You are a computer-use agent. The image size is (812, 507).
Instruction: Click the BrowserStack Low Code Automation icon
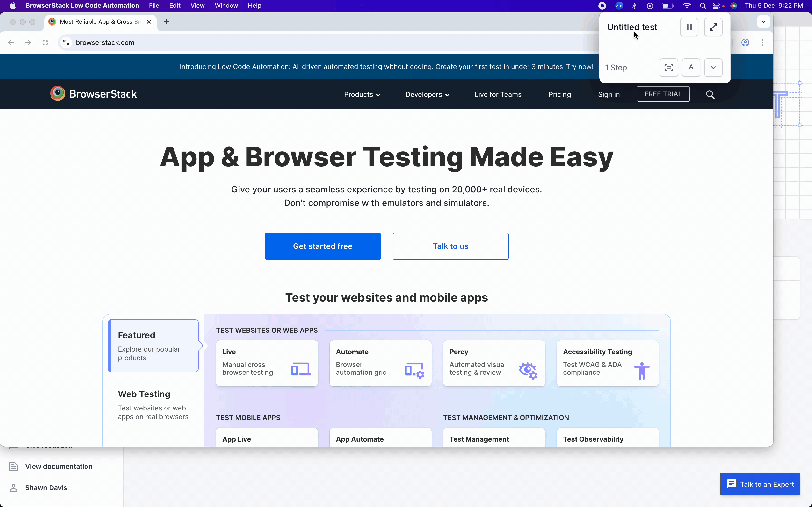coord(602,5)
